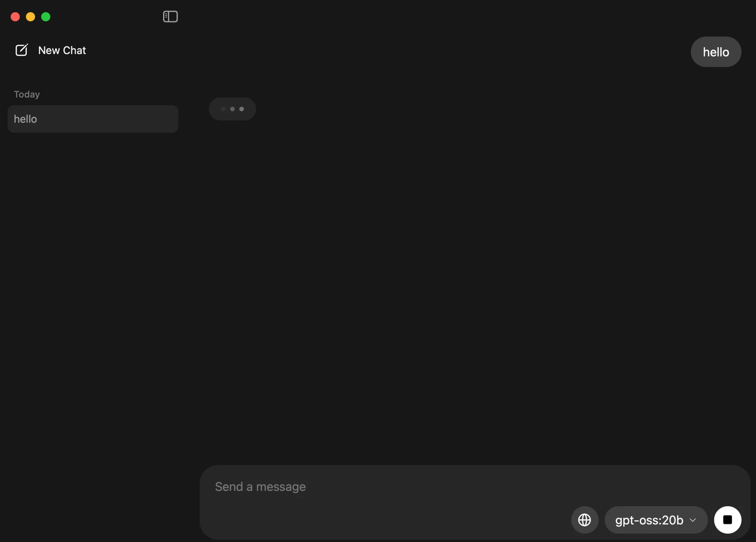Expand the chevron next to gpt-oss:20b
Viewport: 756px width, 542px height.
[693, 520]
